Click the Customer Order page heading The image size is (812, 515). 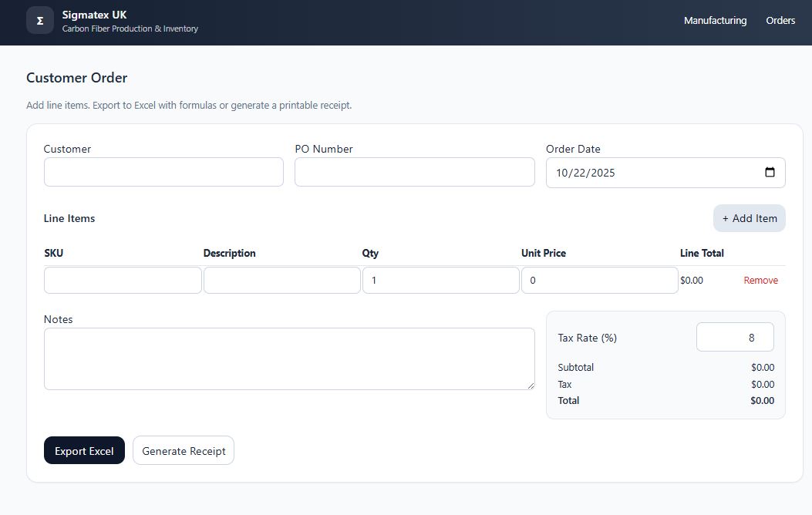(x=76, y=78)
